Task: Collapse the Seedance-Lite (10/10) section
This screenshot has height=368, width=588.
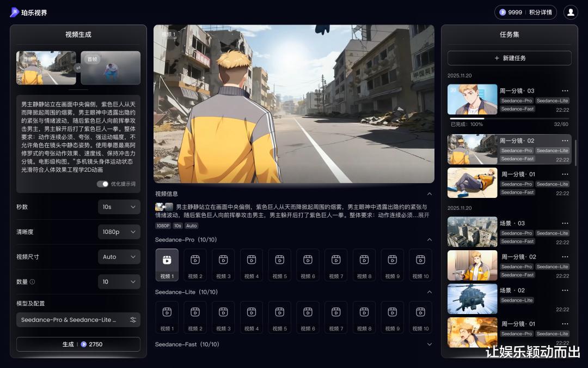Action: pyautogui.click(x=430, y=292)
